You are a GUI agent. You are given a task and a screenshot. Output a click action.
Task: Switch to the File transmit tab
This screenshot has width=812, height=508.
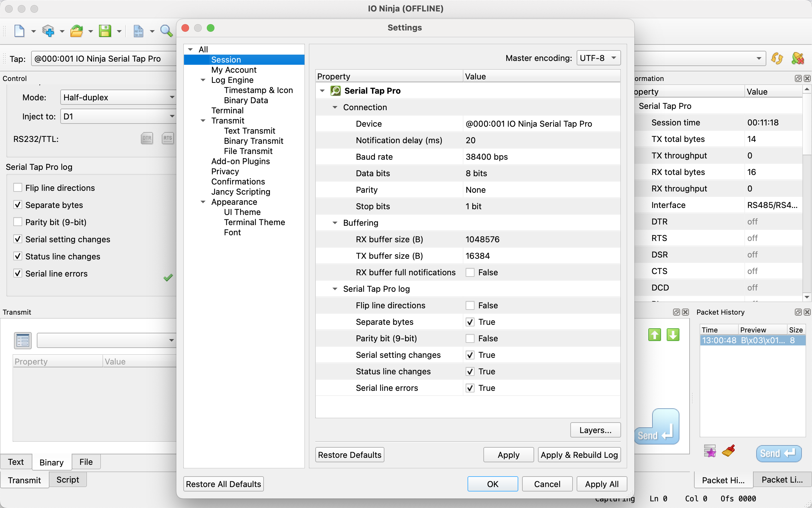click(86, 462)
